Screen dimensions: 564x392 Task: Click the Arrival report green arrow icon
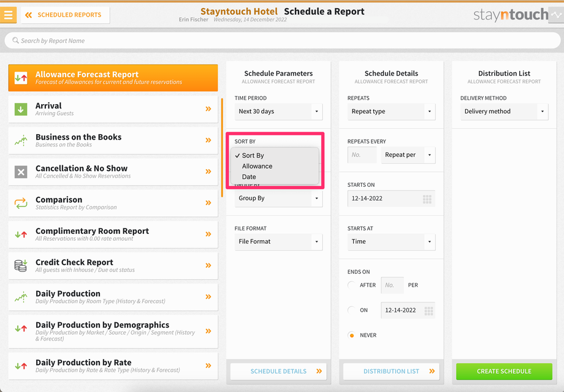(21, 109)
